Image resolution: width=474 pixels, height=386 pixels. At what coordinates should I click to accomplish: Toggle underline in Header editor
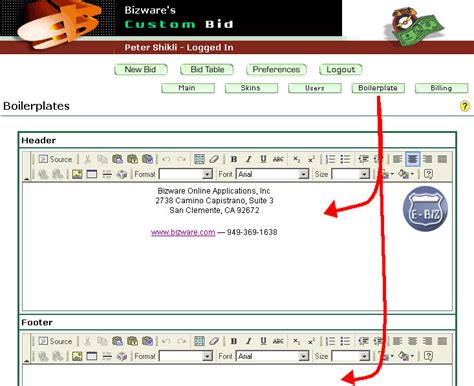pyautogui.click(x=263, y=159)
